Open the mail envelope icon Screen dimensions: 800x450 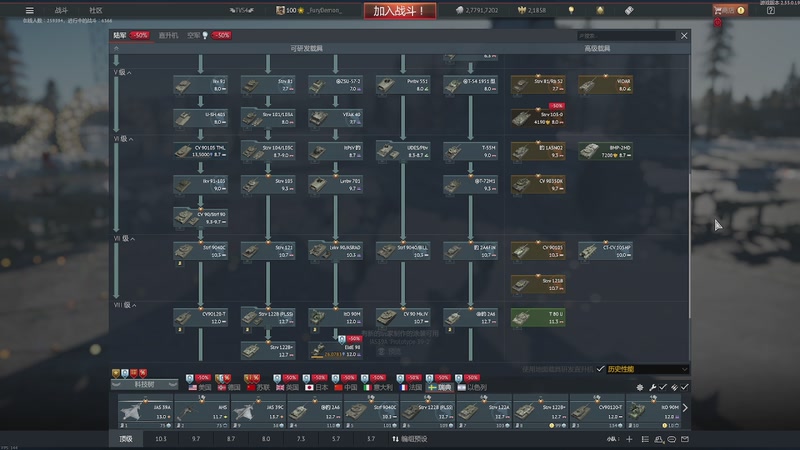point(685,439)
